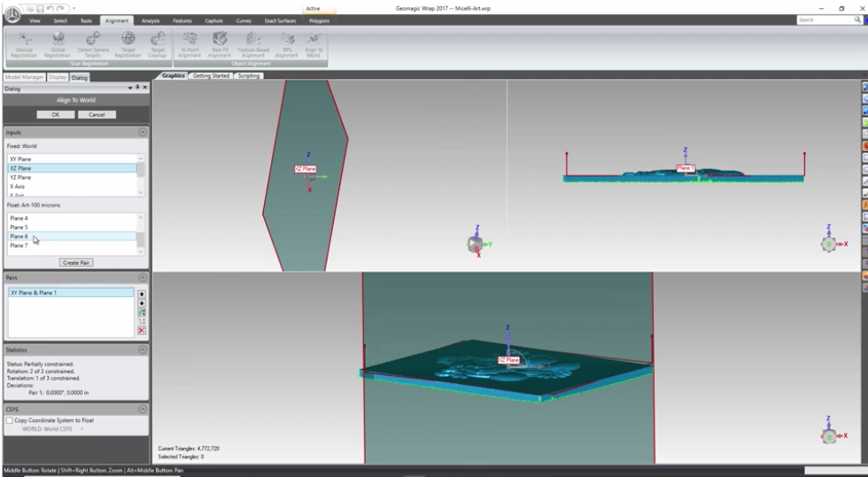Click the save icon in quick access toolbar
This screenshot has width=868, height=477.
tap(41, 9)
